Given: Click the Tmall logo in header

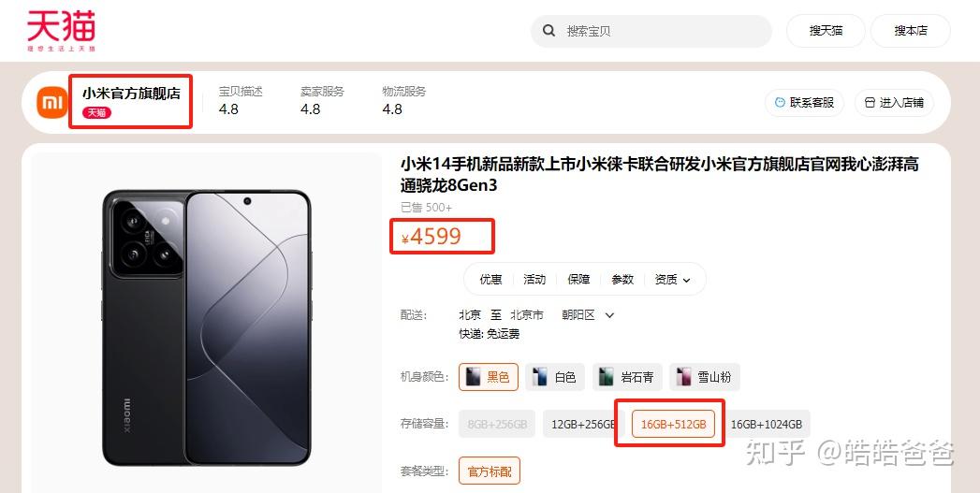Looking at the screenshot, I should [61, 30].
